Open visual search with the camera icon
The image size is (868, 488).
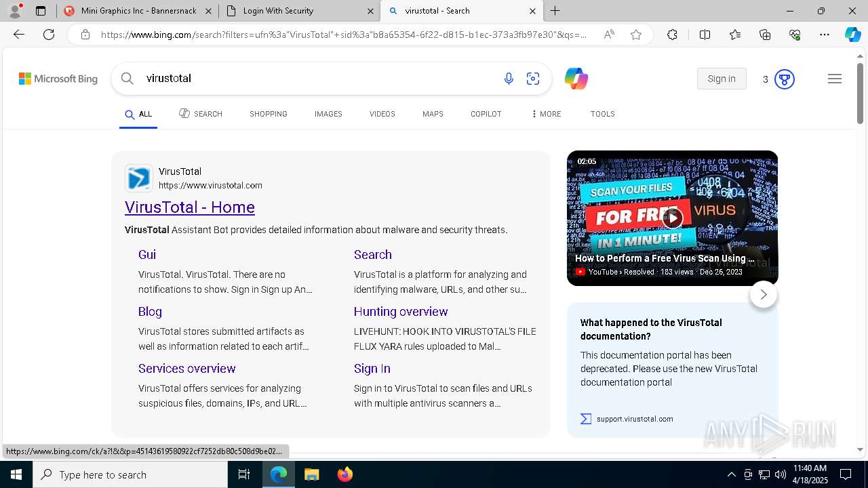533,79
